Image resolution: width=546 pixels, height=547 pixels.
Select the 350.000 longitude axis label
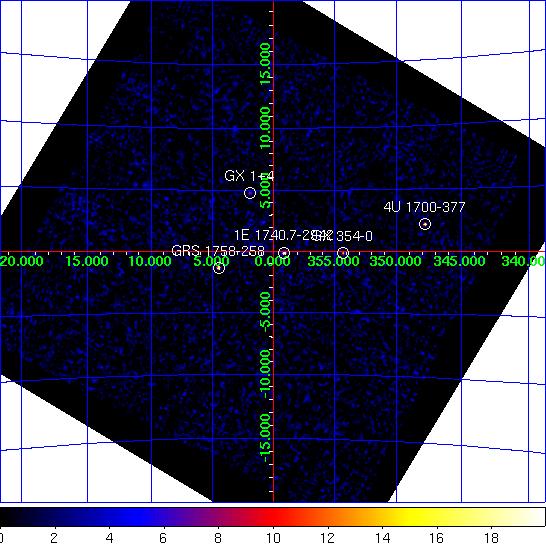(395, 261)
